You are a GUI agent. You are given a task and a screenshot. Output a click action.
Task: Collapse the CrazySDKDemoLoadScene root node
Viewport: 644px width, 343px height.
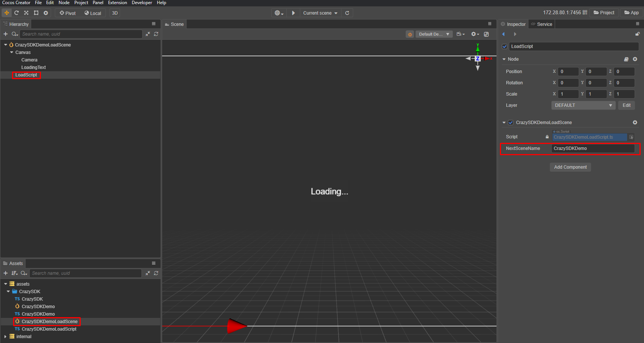[x=6, y=45]
